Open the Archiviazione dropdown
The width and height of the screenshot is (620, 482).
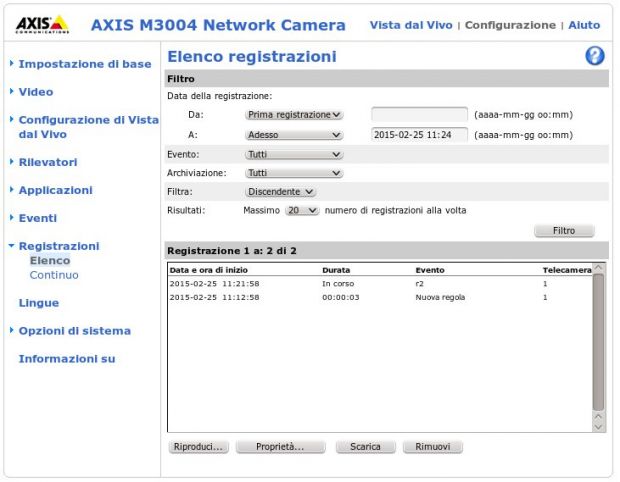pos(294,173)
